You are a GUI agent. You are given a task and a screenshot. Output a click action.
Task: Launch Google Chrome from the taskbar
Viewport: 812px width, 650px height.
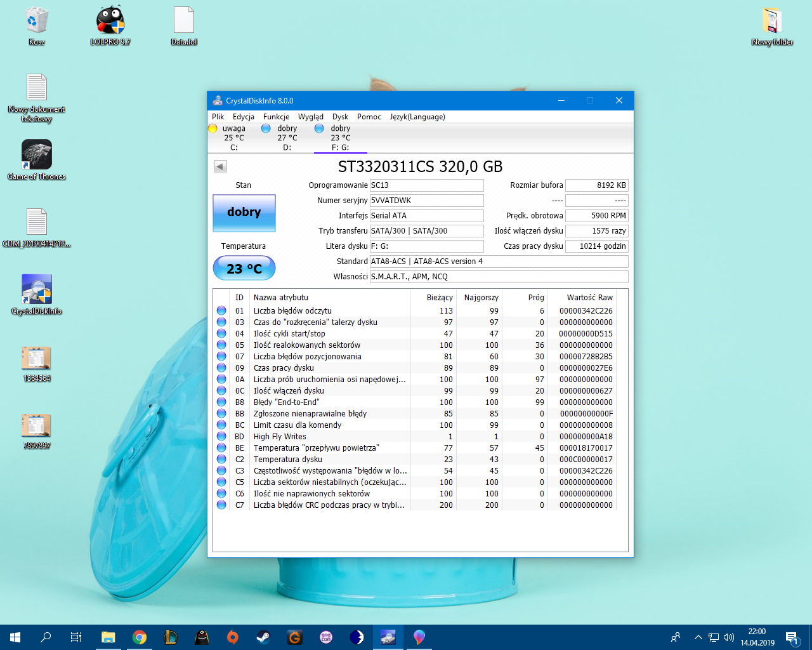coord(140,637)
